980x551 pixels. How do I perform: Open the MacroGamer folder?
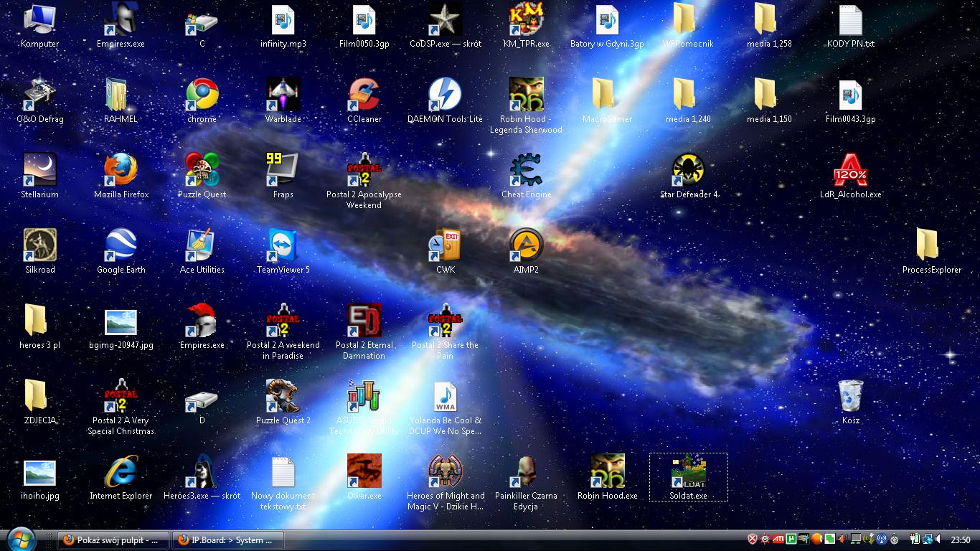(607, 101)
